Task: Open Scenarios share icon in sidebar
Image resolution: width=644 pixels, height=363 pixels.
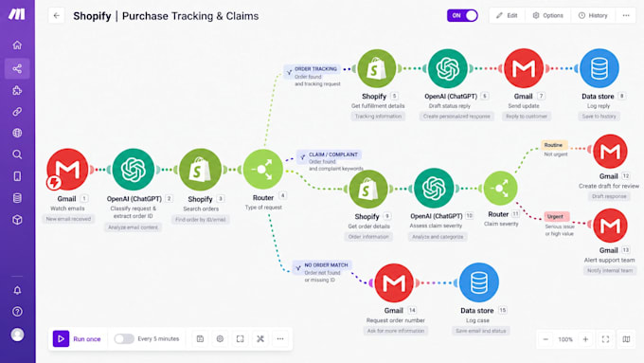Action: (17, 68)
